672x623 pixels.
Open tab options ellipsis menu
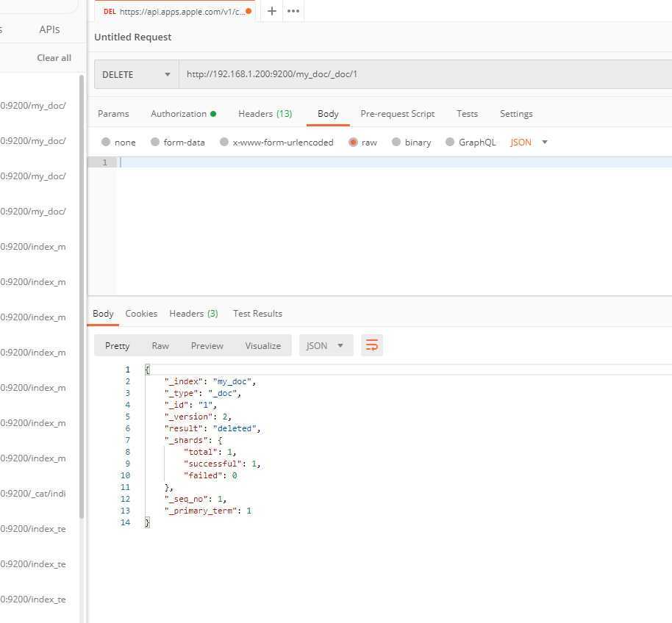tap(293, 11)
